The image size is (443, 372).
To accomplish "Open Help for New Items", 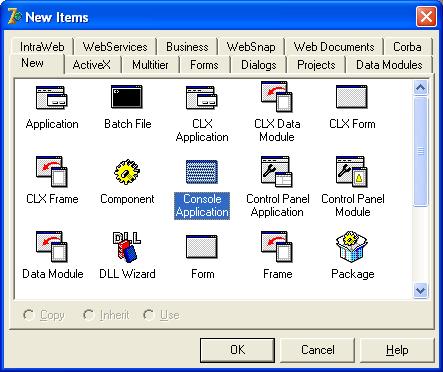I will point(397,350).
